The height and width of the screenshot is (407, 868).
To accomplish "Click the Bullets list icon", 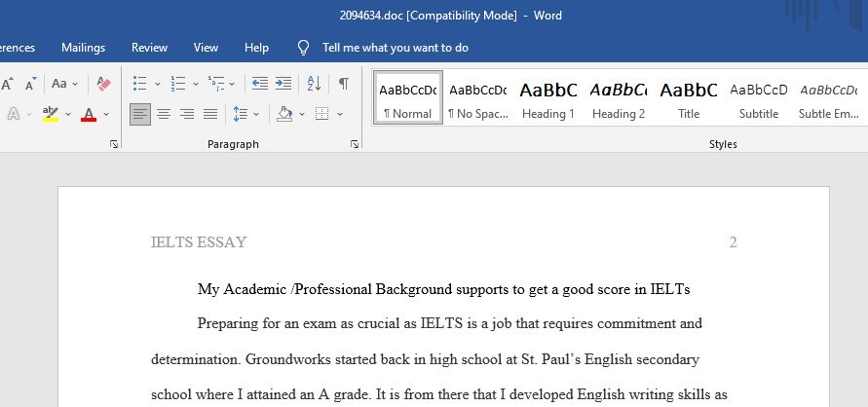I will [139, 84].
